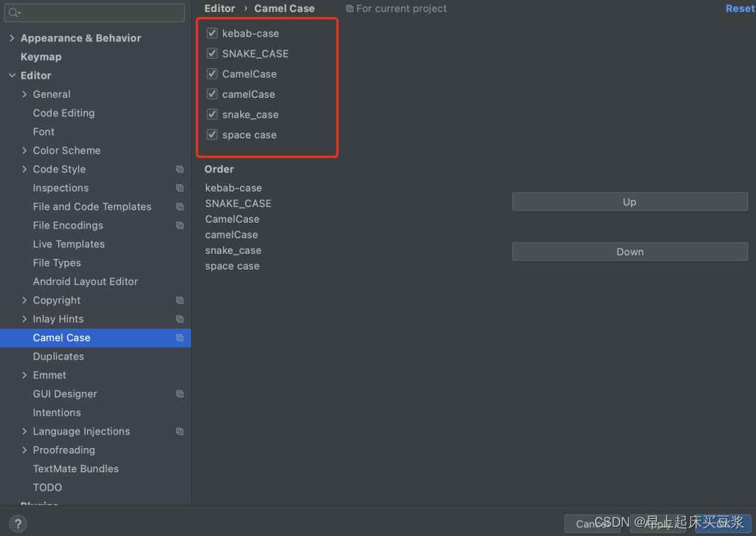Image resolution: width=756 pixels, height=536 pixels.
Task: Open TextMate Bundles settings
Action: point(76,469)
